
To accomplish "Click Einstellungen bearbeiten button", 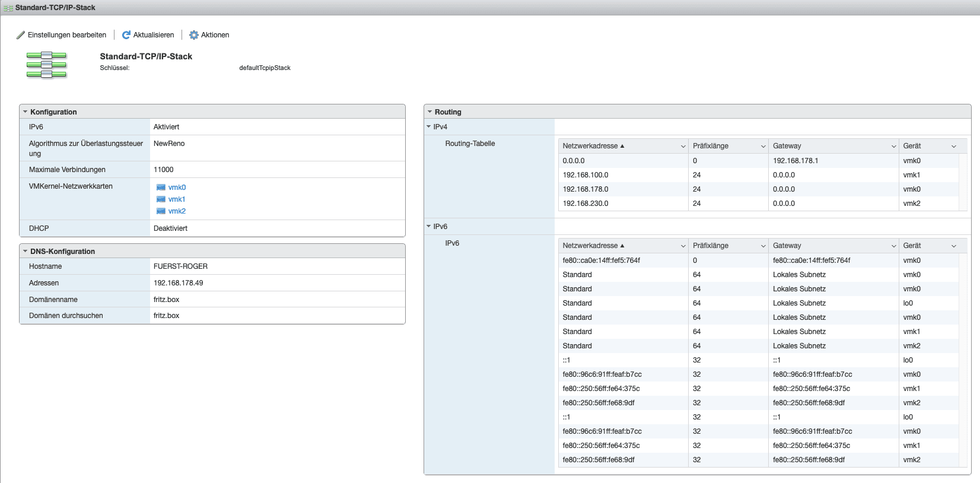I will (66, 35).
